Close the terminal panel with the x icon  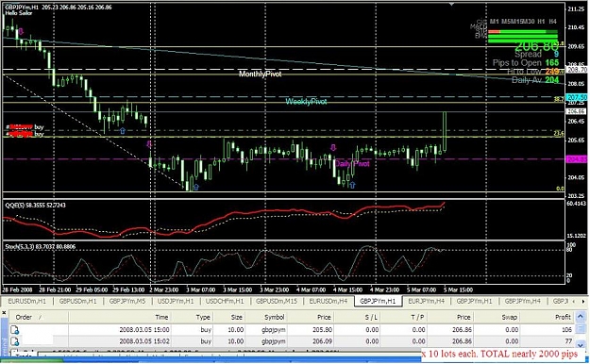(x=4, y=312)
